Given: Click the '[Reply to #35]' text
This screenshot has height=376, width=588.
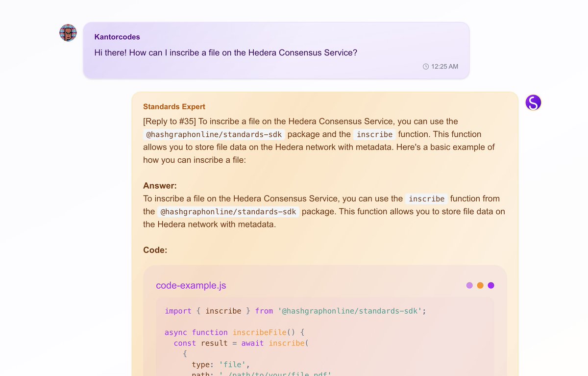Looking at the screenshot, I should (170, 121).
